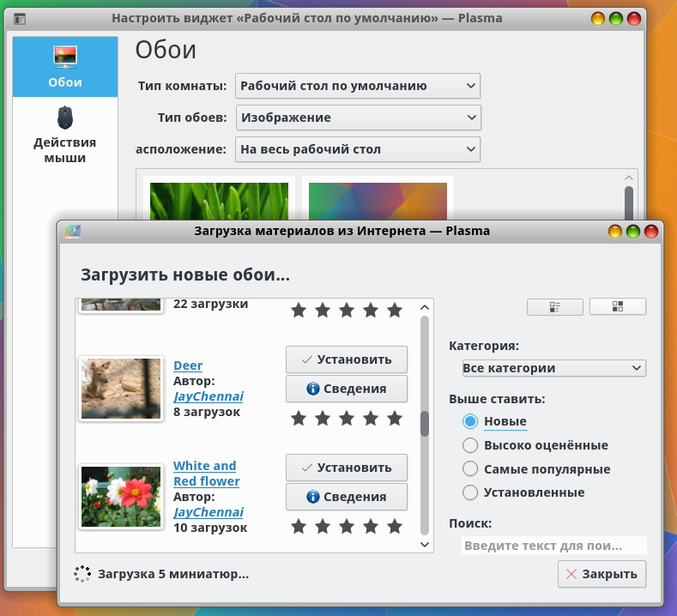Screen dimensions: 677x616
Task: Click scroll-up arrow in background wallpaper grid
Action: pos(629,178)
